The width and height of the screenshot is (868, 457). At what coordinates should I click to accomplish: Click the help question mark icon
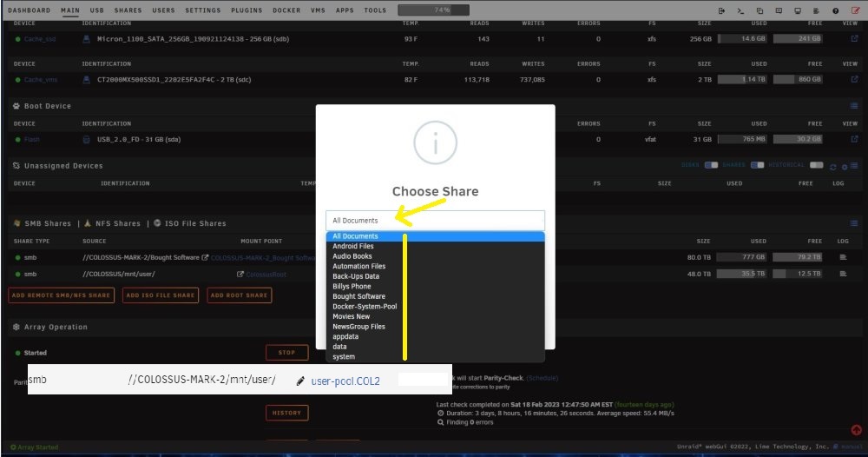[835, 10]
